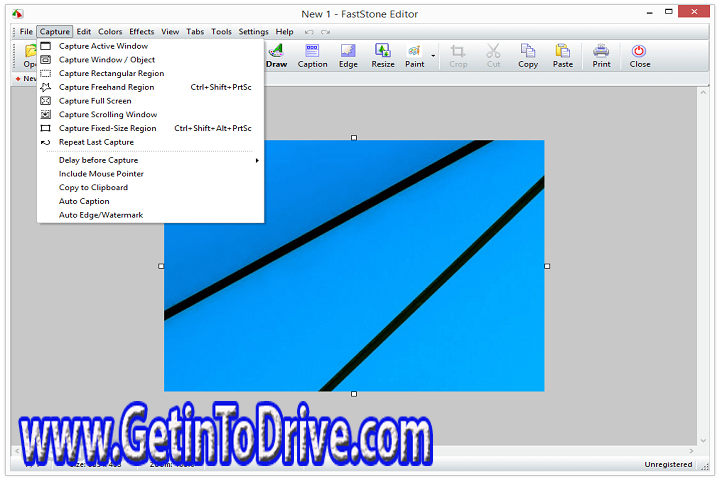This screenshot has height=480, width=720.
Task: Open the Tools menu
Action: 221,32
